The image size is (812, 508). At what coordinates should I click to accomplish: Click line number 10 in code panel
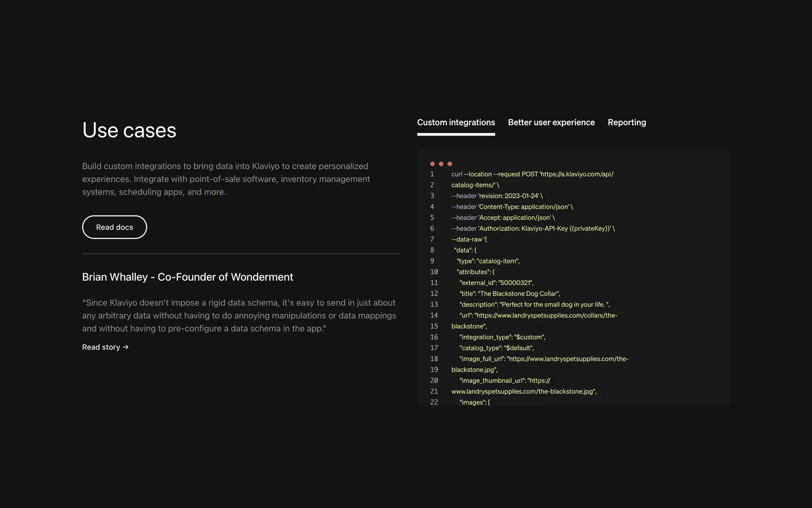pos(434,272)
